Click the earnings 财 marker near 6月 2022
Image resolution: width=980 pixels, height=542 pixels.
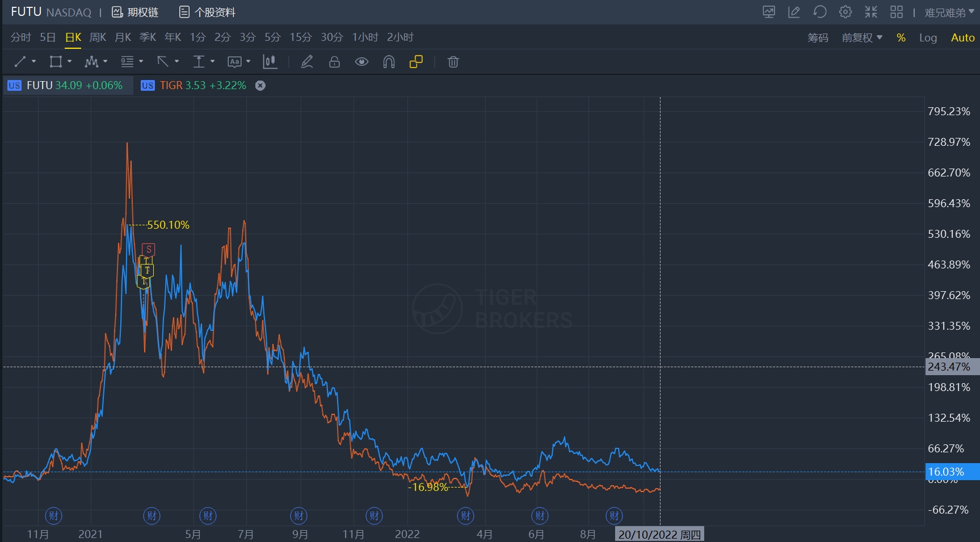coord(540,516)
